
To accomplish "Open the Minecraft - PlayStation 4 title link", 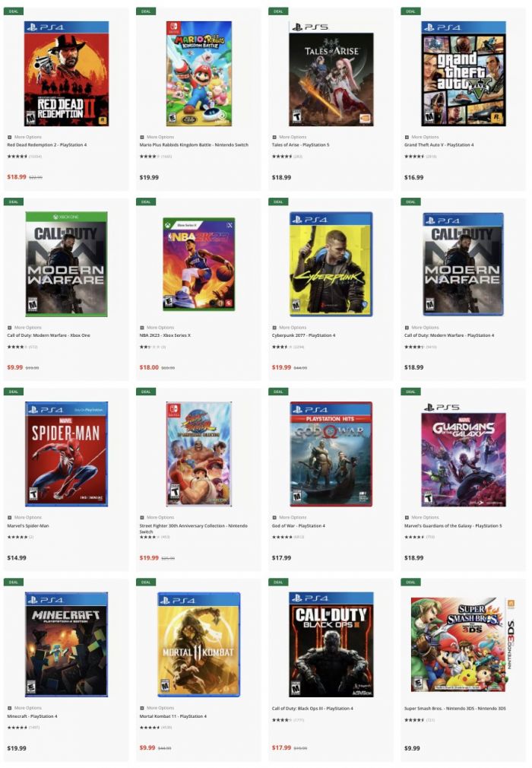I will coord(33,716).
